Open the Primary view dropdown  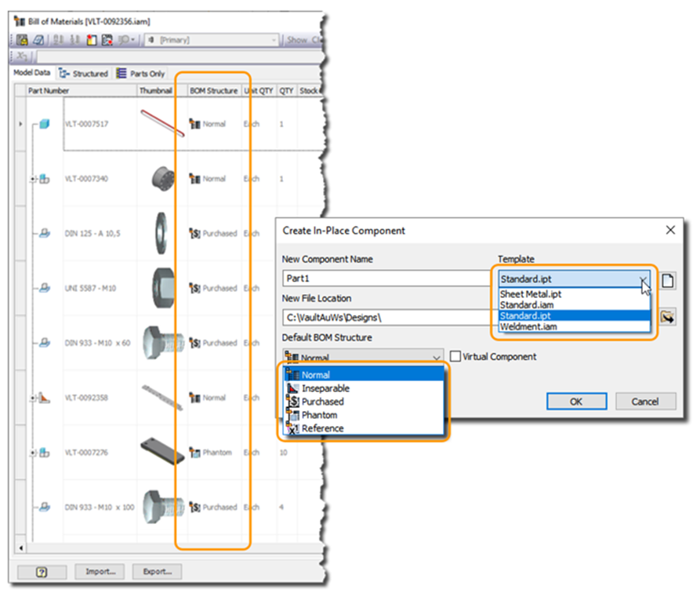[x=274, y=39]
